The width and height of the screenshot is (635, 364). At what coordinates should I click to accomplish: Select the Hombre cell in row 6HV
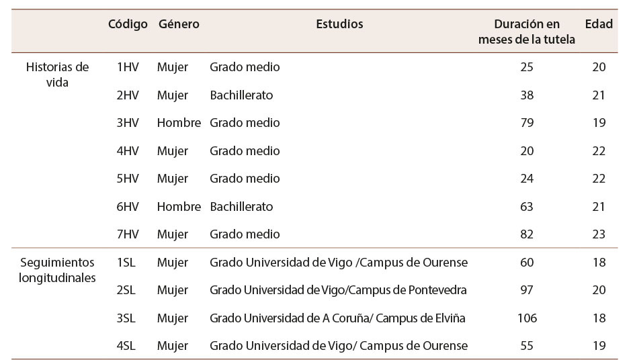[179, 206]
